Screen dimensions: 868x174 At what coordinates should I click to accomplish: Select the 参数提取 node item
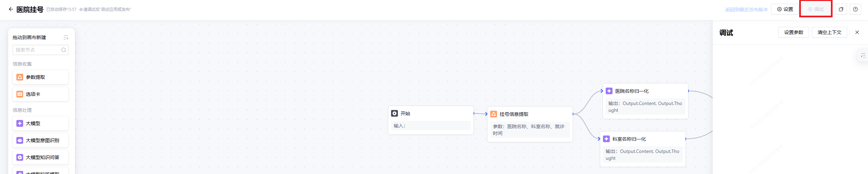point(41,77)
